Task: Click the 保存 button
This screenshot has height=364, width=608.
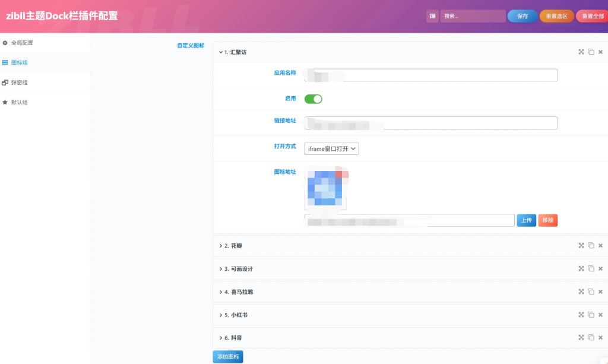Action: pyautogui.click(x=522, y=16)
